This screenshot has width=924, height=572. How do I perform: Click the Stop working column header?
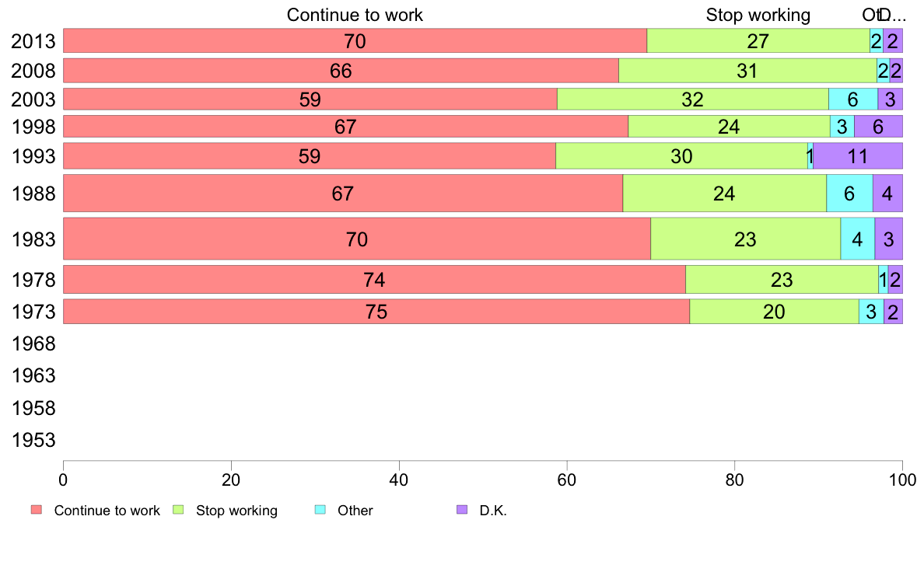[x=758, y=15]
